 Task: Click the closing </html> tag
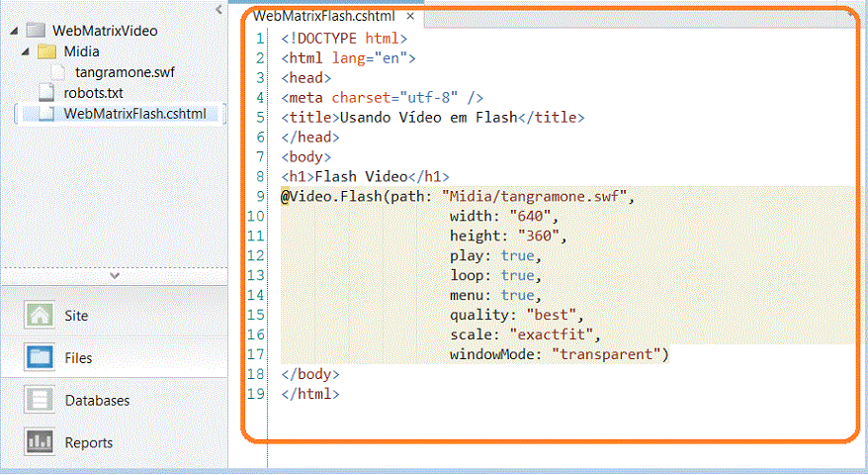tap(310, 394)
